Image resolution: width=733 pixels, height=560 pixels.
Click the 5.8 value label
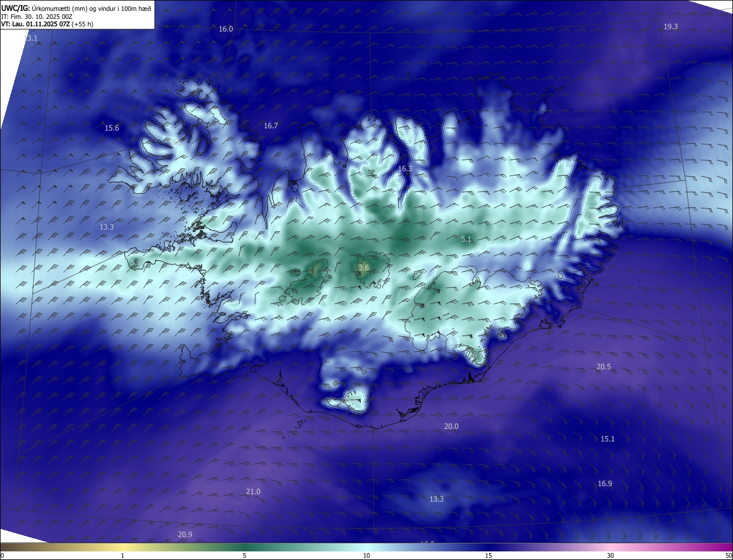136,262
